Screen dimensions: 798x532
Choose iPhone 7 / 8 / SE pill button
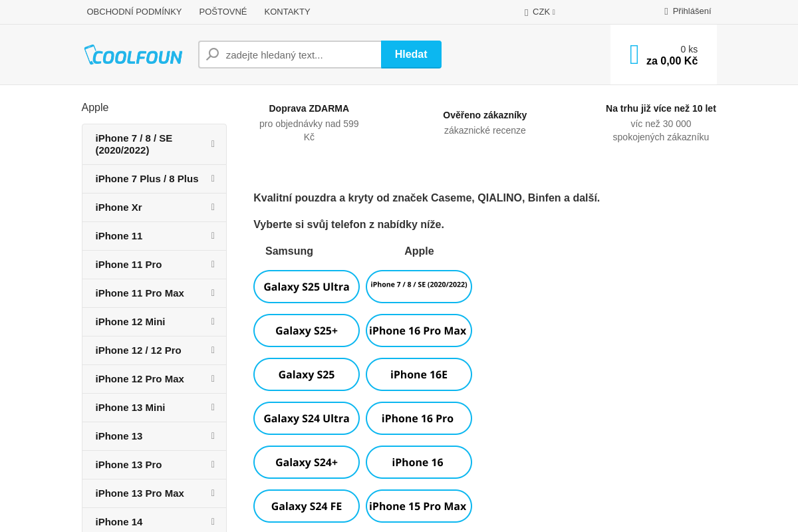click(419, 287)
